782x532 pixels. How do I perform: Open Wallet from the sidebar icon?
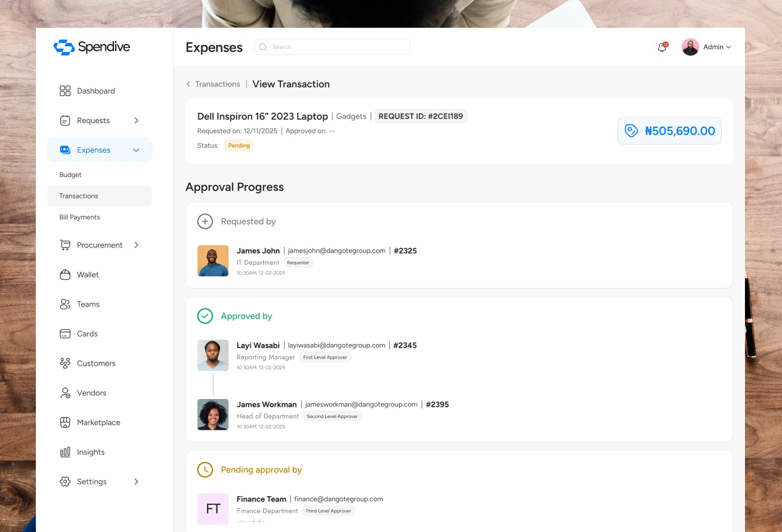coord(65,275)
